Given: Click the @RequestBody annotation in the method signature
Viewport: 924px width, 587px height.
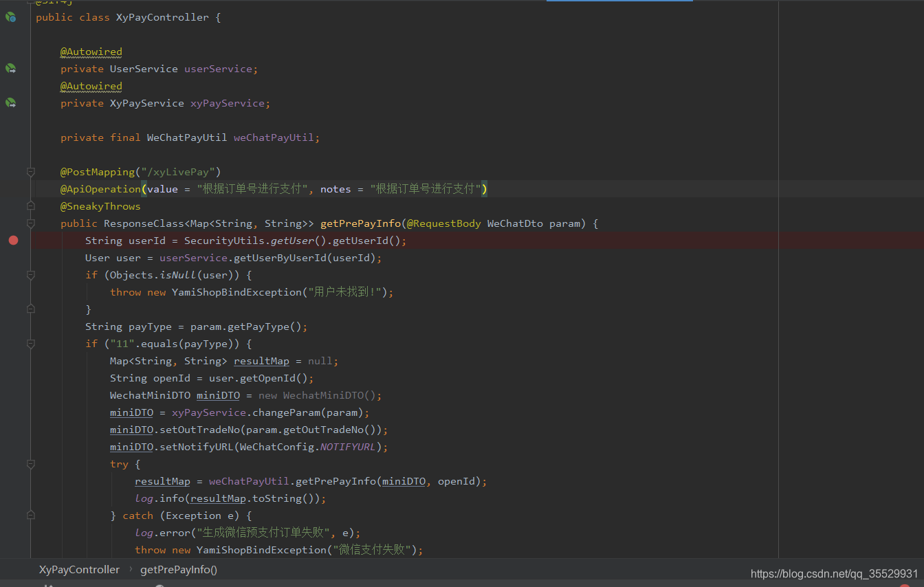Looking at the screenshot, I should [443, 223].
